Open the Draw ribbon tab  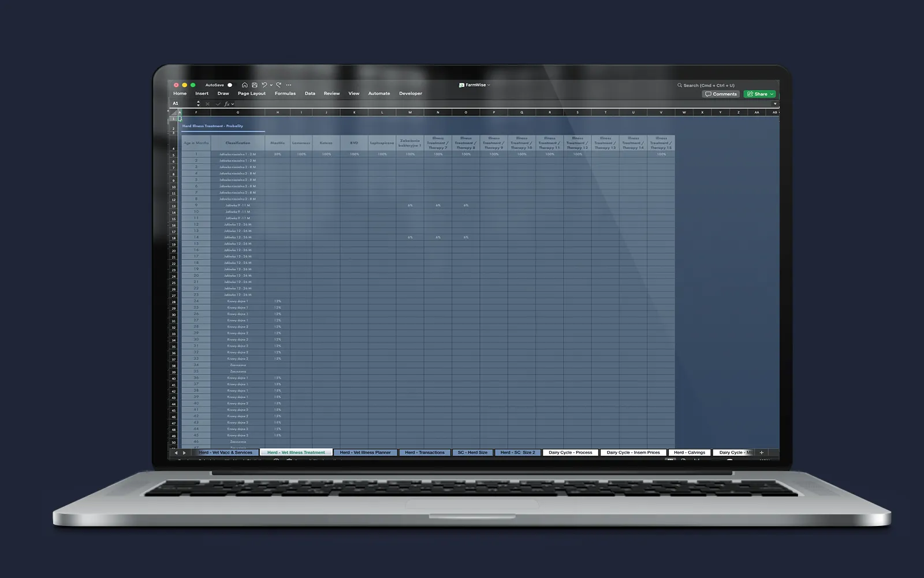point(223,94)
